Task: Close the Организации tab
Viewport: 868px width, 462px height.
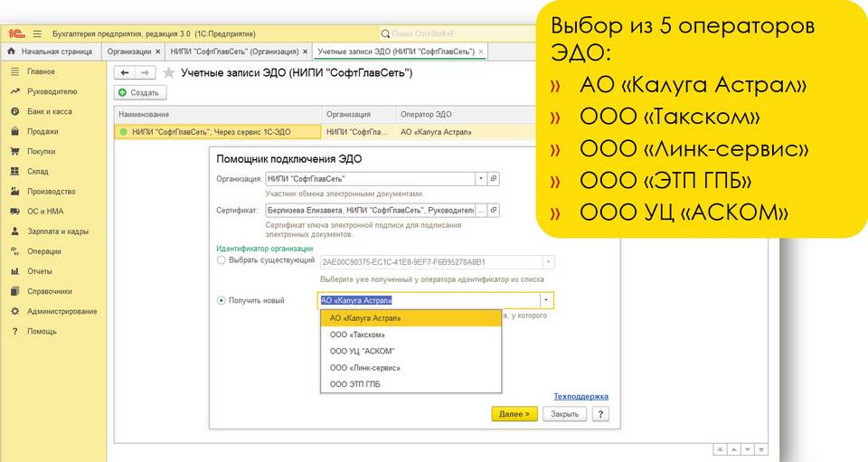Action: pyautogui.click(x=157, y=52)
